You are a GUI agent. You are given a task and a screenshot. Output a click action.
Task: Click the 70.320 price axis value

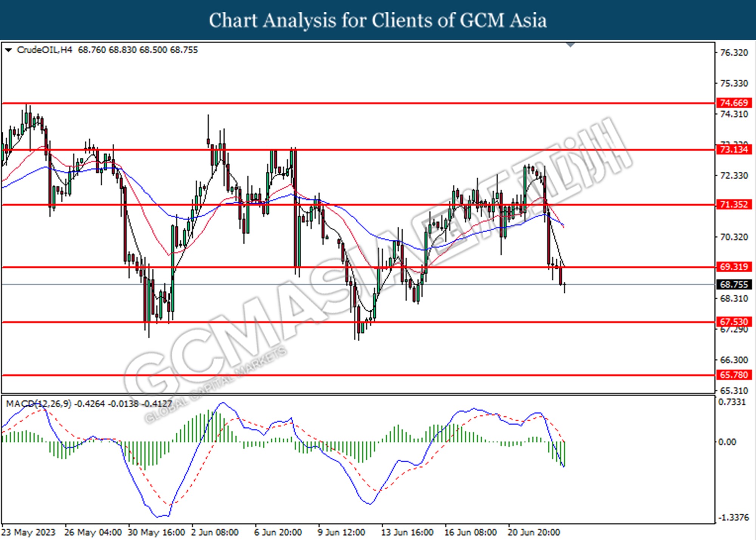(x=734, y=237)
